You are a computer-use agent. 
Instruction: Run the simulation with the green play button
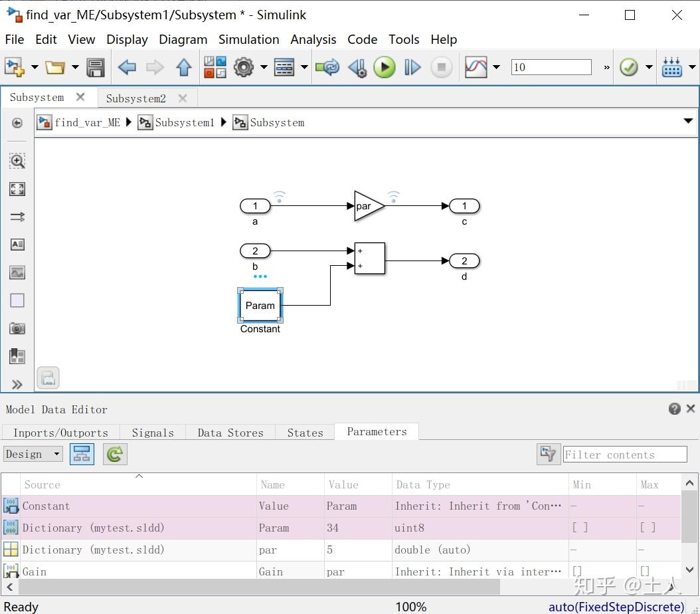tap(385, 66)
